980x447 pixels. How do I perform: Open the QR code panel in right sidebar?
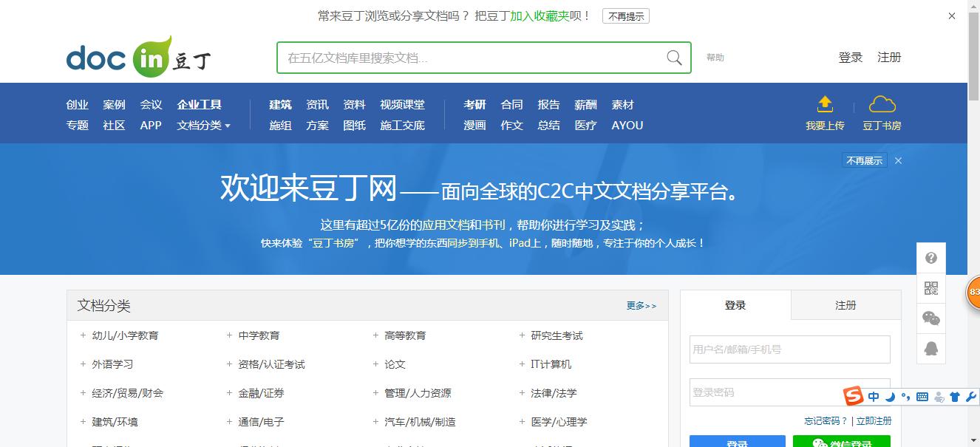point(930,288)
